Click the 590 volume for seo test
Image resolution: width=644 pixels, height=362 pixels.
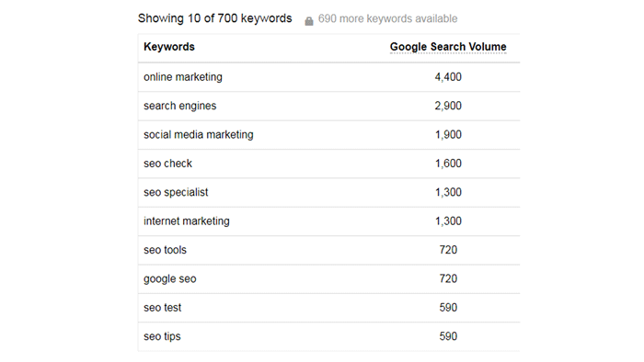(448, 308)
